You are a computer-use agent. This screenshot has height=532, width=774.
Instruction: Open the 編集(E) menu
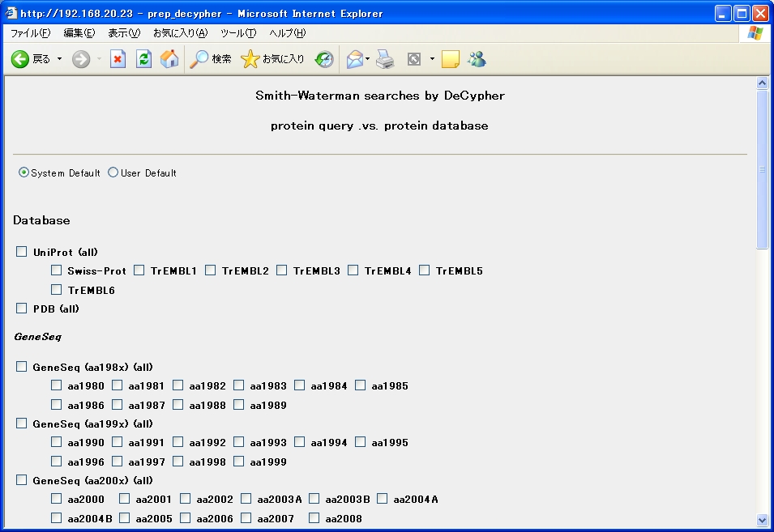coord(79,33)
